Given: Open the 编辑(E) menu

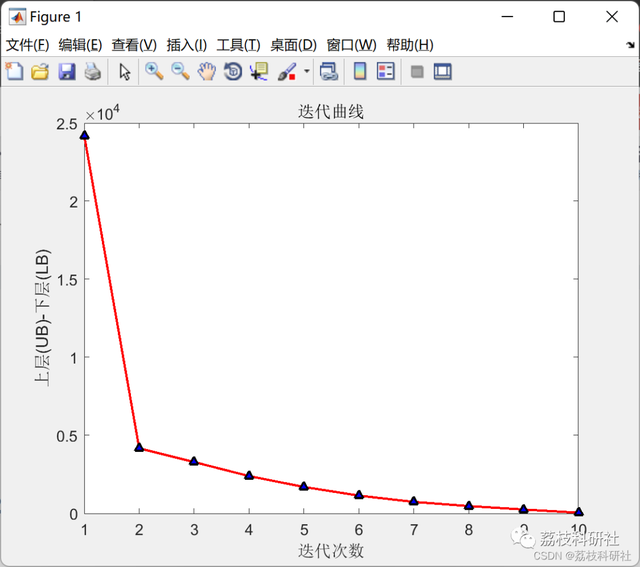Looking at the screenshot, I should 80,45.
